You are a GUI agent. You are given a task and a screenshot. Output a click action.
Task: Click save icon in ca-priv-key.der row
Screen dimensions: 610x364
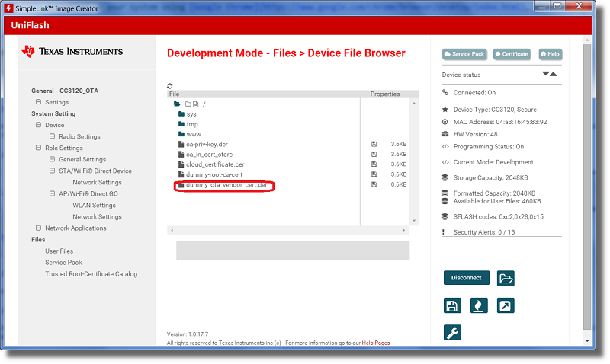[x=374, y=144]
